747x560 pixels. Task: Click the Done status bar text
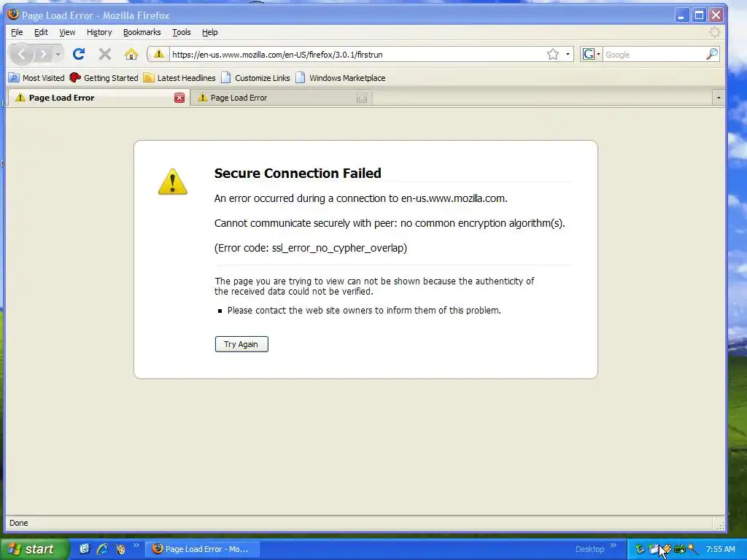(18, 522)
